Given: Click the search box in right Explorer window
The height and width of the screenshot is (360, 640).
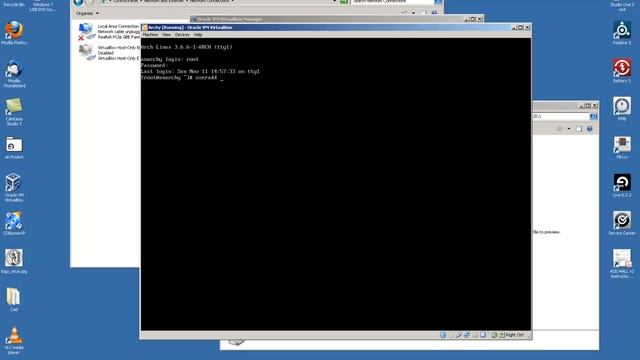Looking at the screenshot, I should click(561, 116).
